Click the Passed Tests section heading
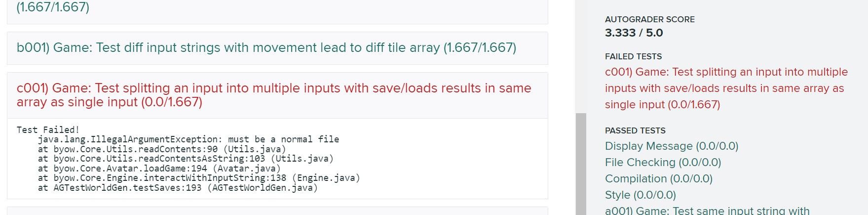The image size is (868, 215). coord(635,130)
